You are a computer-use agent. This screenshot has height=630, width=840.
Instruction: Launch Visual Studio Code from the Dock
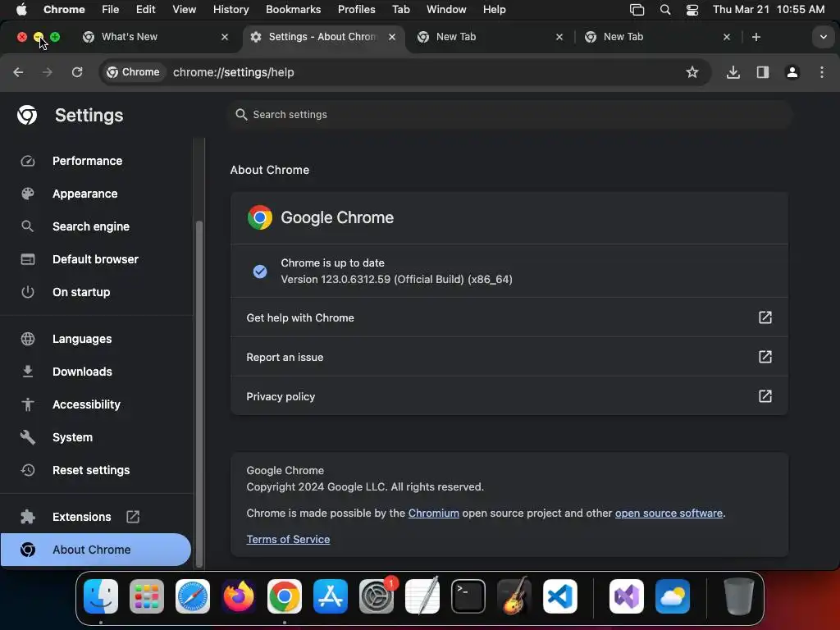click(x=559, y=596)
